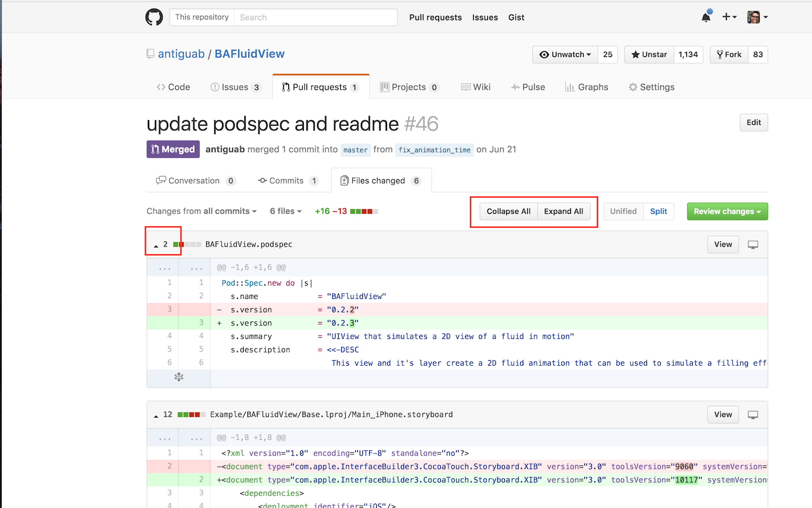This screenshot has width=812, height=508.
Task: Open the Graphs tab
Action: [x=586, y=87]
